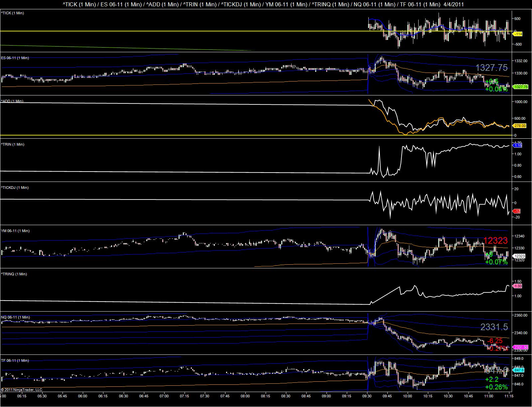Select the cyan 847.6 TF price marker
Screen dimensions: 532x407
tap(519, 370)
